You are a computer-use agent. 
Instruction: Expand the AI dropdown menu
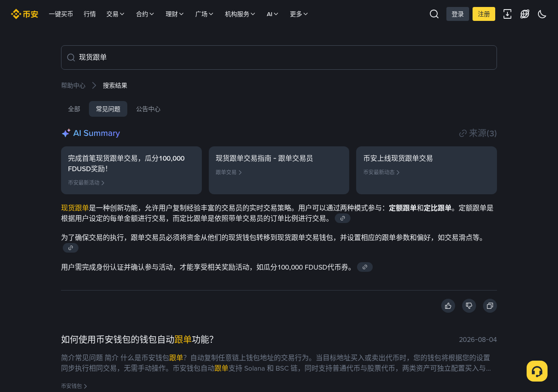tap(272, 14)
